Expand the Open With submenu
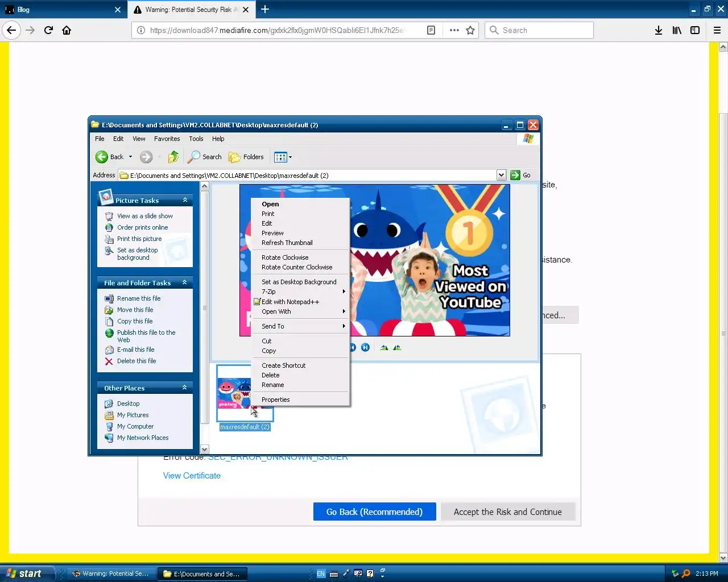The width and height of the screenshot is (728, 582). (300, 311)
